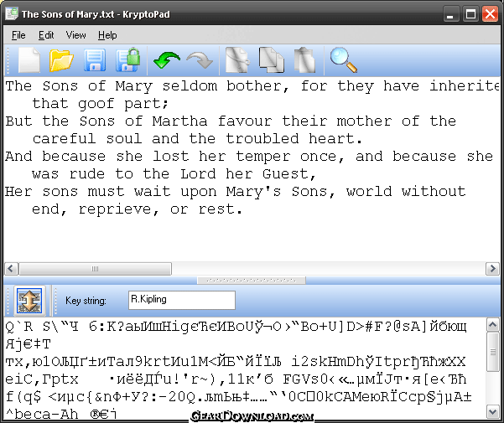
Task: Click the encrypt/decrypt arrows button
Action: point(29,301)
